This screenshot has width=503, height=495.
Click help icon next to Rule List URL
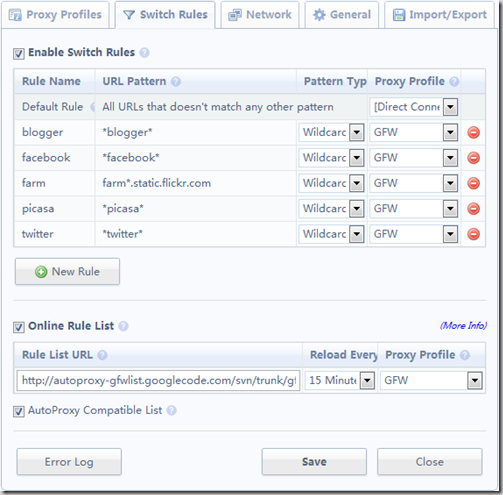(102, 355)
